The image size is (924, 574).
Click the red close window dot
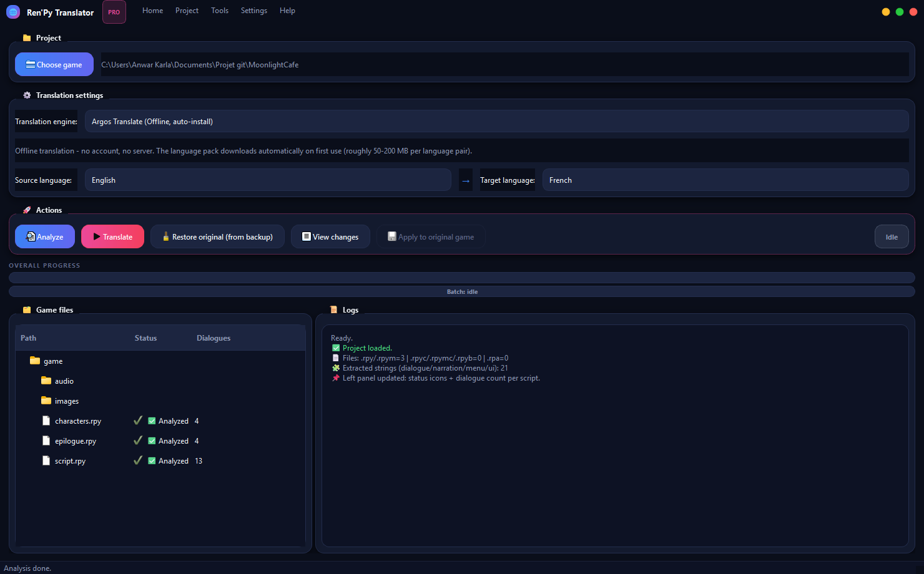pyautogui.click(x=913, y=12)
